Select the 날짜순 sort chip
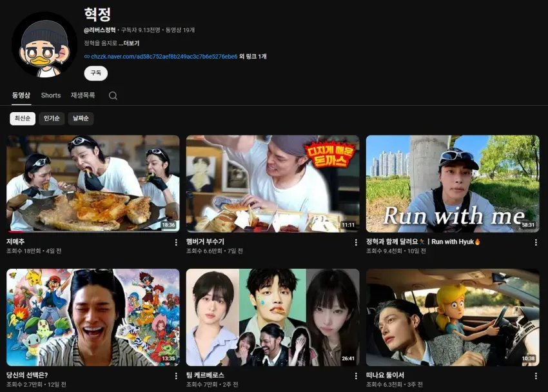 click(x=81, y=119)
